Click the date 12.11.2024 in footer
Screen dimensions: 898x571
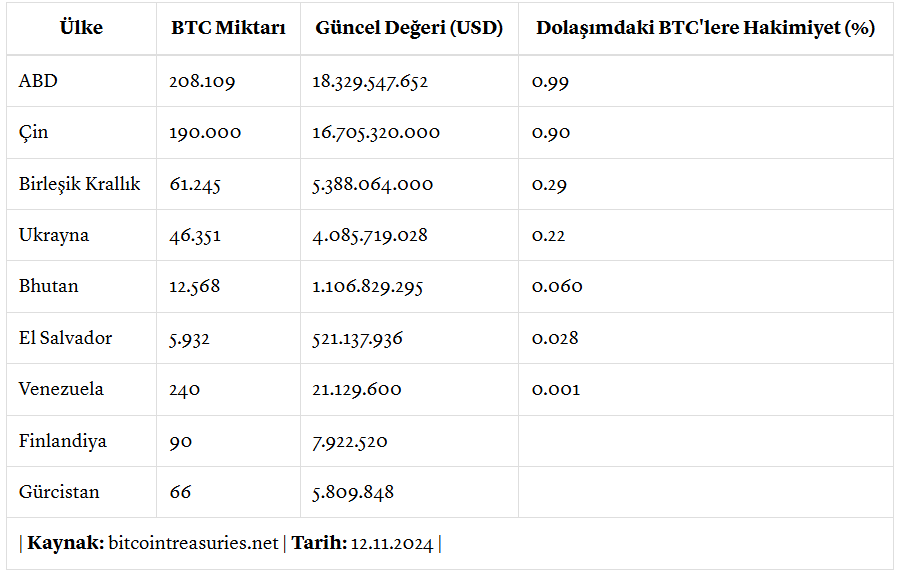click(392, 544)
